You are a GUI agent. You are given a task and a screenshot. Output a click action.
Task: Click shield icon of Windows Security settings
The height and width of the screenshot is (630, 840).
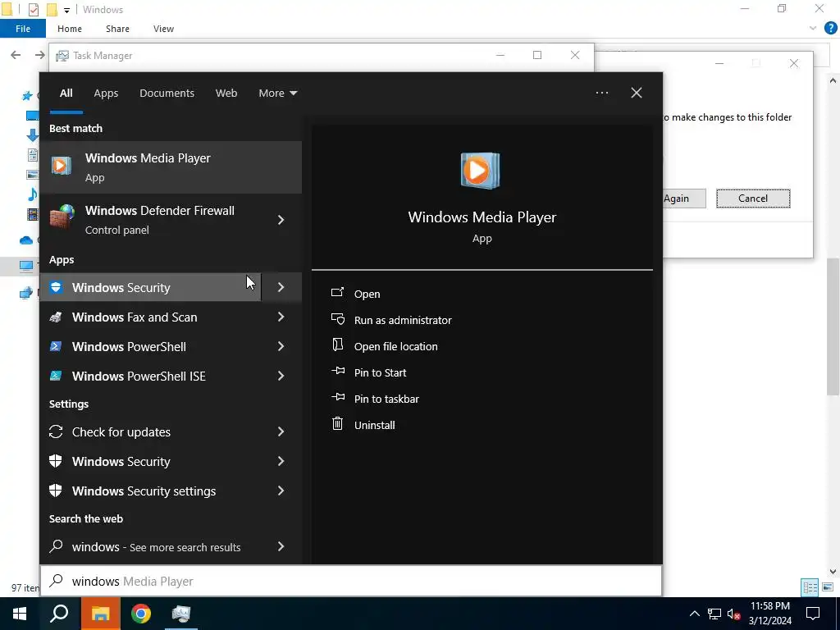56,491
